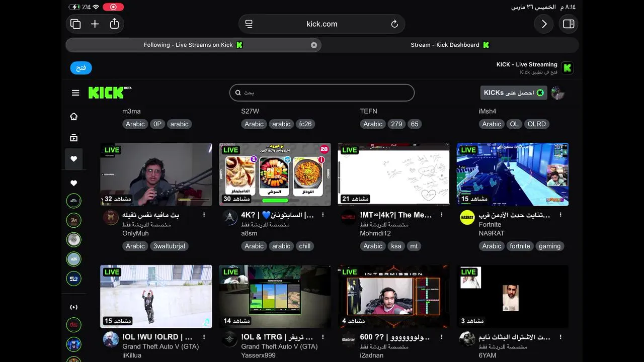Open options menu for i2adnan stream

pyautogui.click(x=442, y=337)
